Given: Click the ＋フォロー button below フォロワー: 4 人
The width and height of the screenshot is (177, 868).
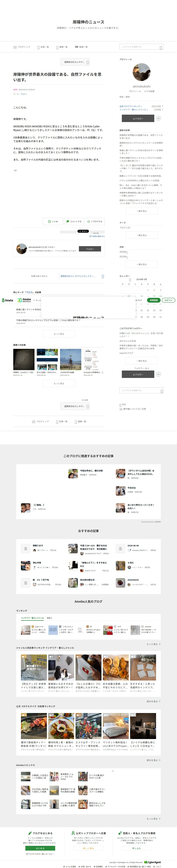Looking at the screenshot, I should 138,374.
